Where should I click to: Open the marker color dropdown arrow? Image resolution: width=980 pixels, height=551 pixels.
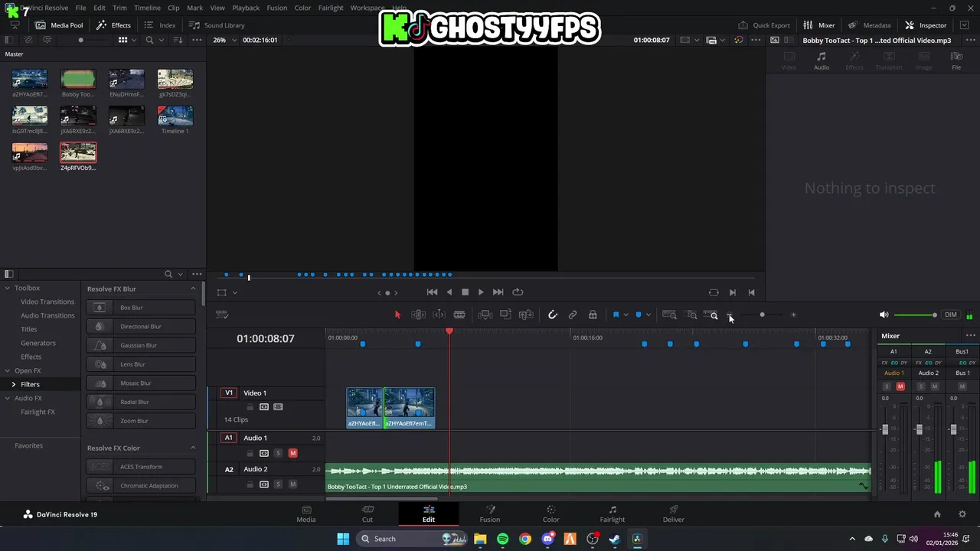point(648,315)
